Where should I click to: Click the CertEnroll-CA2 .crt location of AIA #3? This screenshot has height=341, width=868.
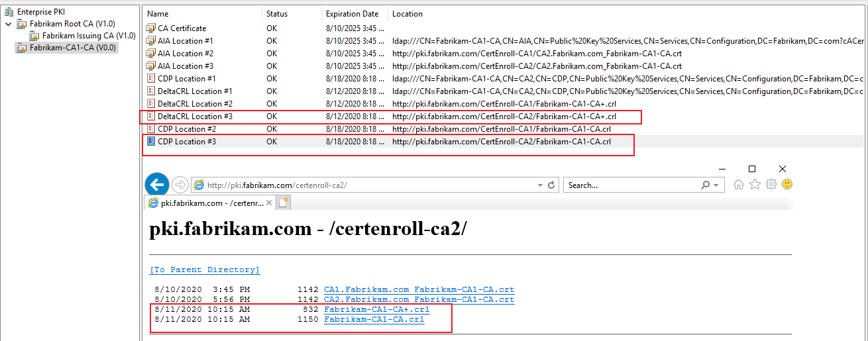[x=537, y=66]
